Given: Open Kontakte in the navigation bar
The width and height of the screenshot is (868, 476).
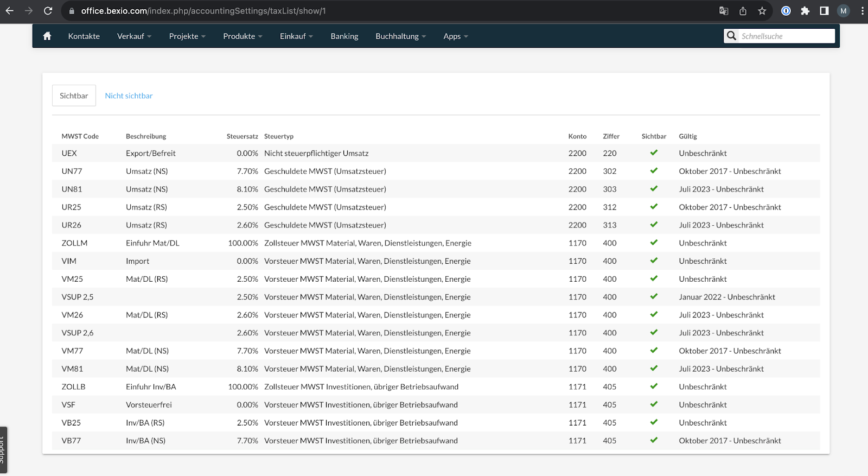Looking at the screenshot, I should pos(84,36).
